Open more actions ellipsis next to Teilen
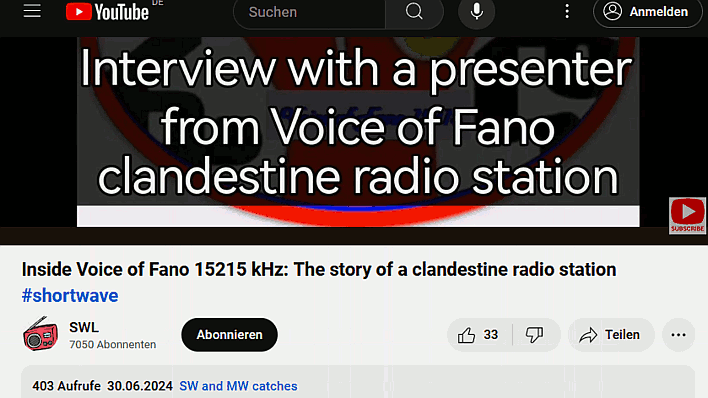 point(678,335)
